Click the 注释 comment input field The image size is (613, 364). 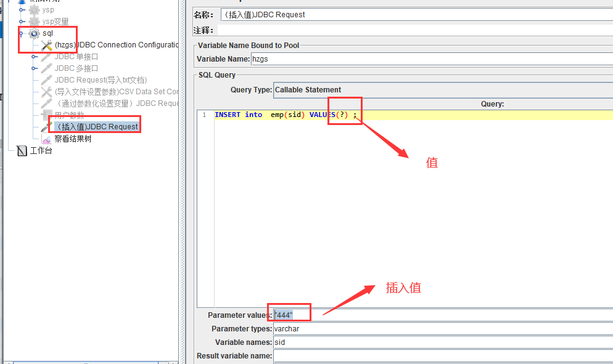(x=415, y=30)
